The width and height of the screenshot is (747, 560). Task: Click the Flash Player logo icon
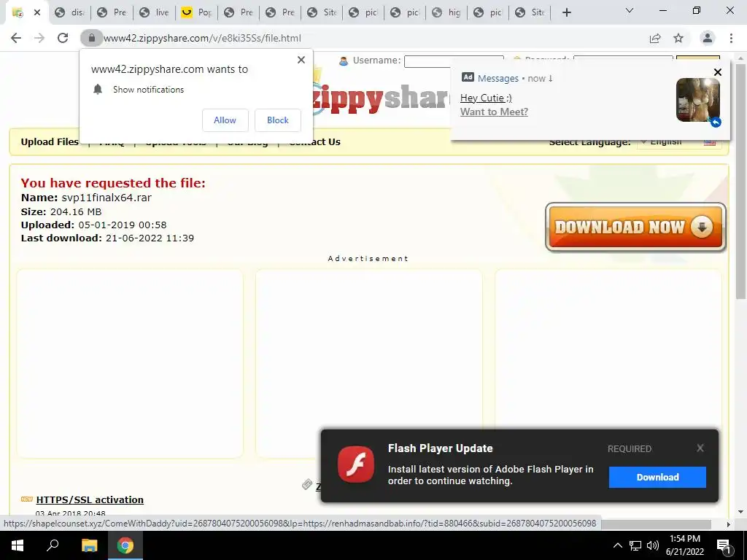(x=356, y=464)
